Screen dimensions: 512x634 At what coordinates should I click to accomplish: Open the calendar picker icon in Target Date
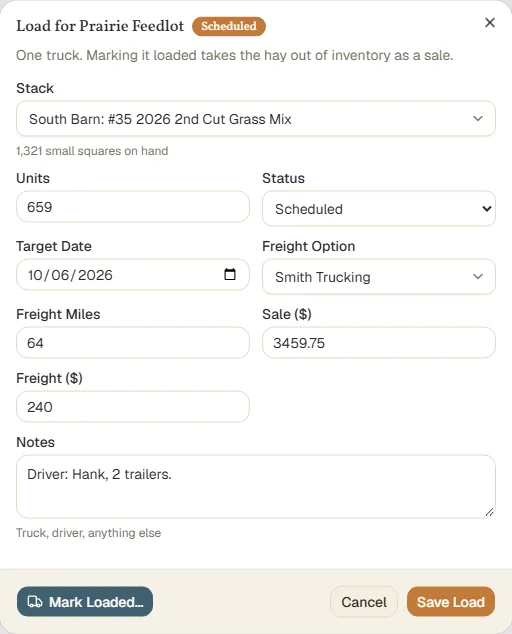click(x=230, y=274)
